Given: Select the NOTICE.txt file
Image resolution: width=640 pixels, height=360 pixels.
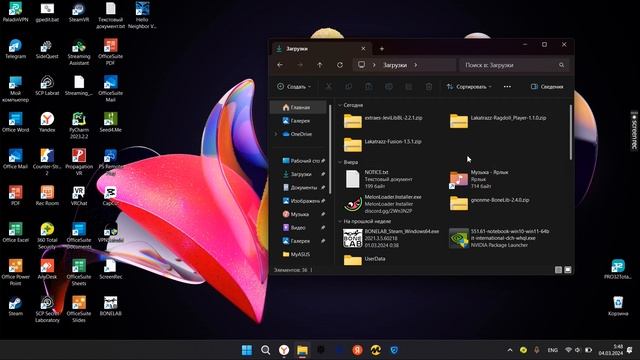Looking at the screenshot, I should [x=379, y=179].
